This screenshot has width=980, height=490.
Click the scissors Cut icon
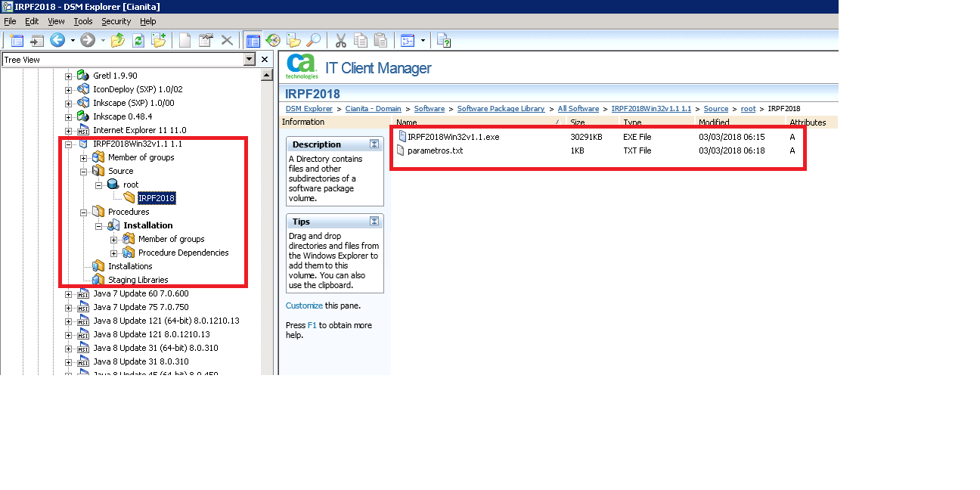pyautogui.click(x=340, y=40)
